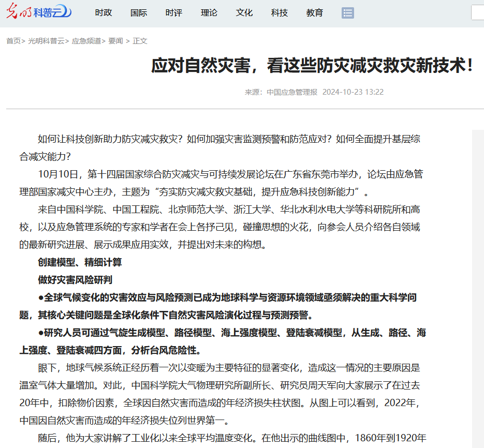484x448 pixels.
Task: Go to the 国际 channel
Action: point(139,13)
